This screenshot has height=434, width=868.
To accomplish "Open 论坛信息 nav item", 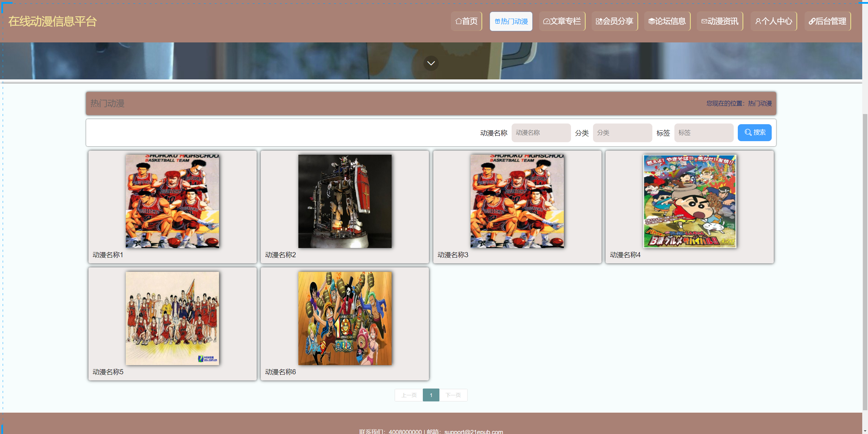I will 667,21.
